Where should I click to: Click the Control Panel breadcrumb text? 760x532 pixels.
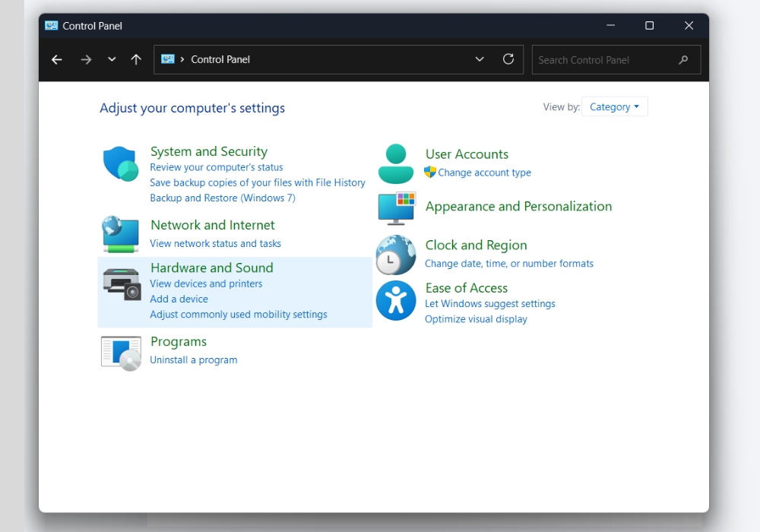click(220, 59)
